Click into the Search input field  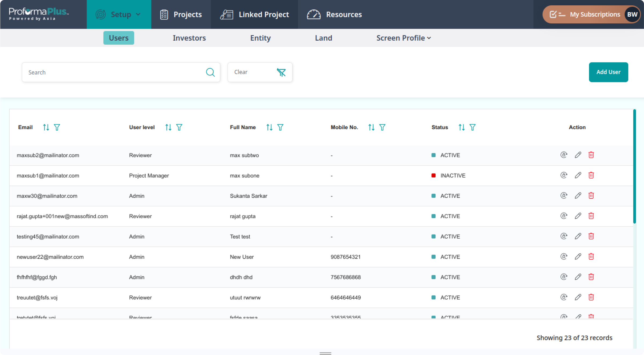click(113, 72)
